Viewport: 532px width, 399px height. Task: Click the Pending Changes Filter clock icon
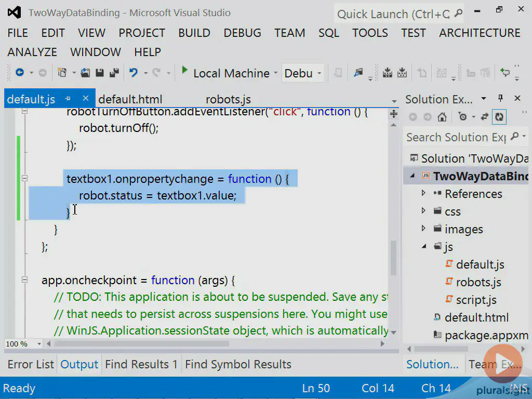point(462,117)
